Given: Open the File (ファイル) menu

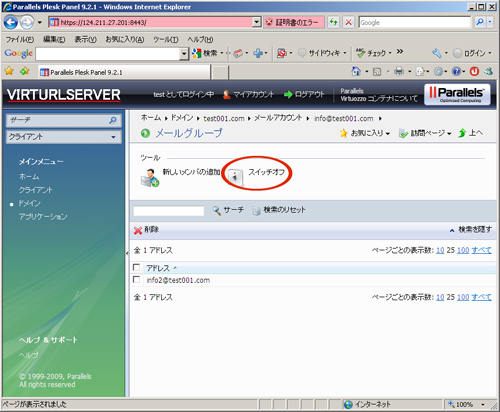Looking at the screenshot, I should 20,39.
